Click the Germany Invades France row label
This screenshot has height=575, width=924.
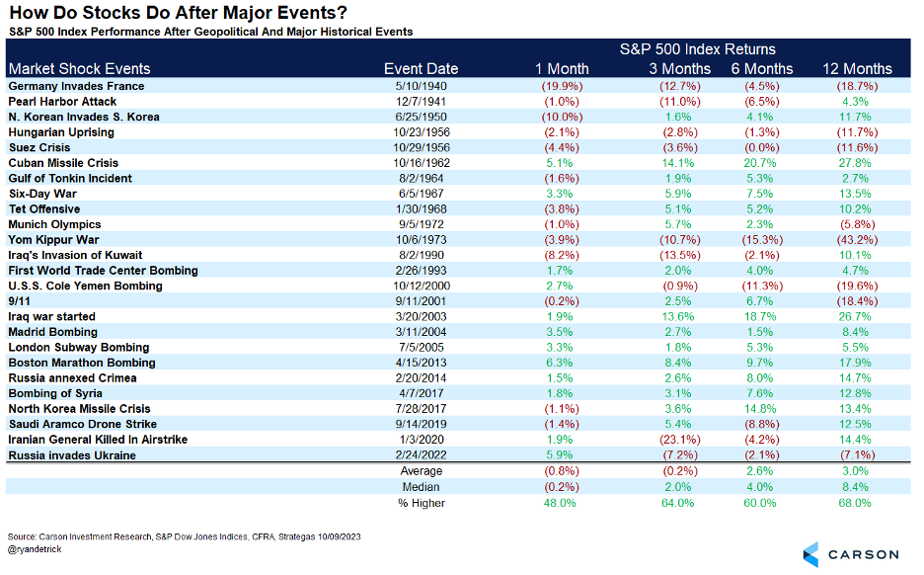[x=76, y=86]
